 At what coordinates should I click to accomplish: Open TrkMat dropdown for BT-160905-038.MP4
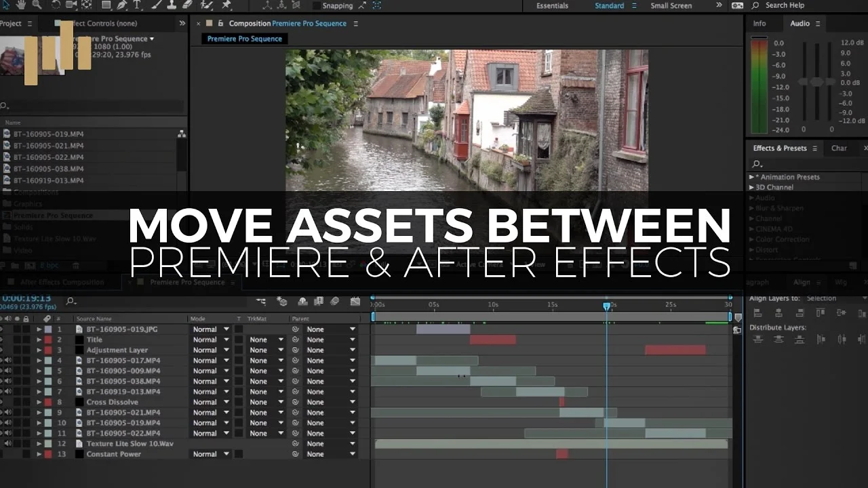point(266,382)
